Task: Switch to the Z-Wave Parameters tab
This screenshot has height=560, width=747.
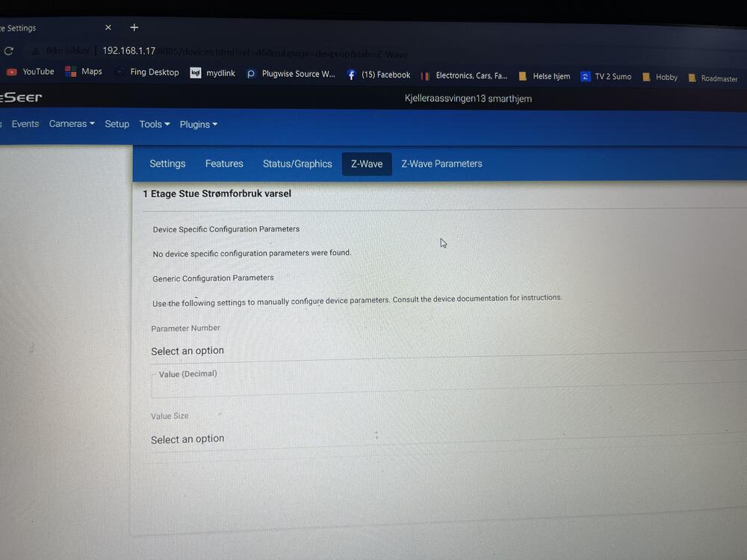Action: click(x=441, y=164)
